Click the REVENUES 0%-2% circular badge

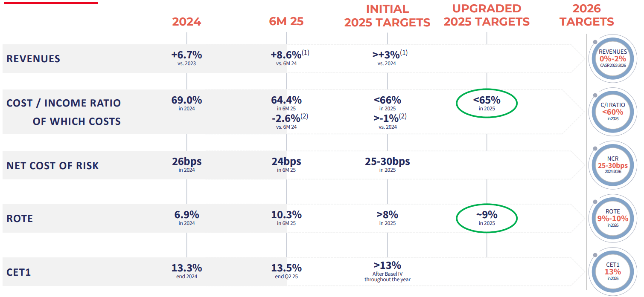tap(612, 58)
